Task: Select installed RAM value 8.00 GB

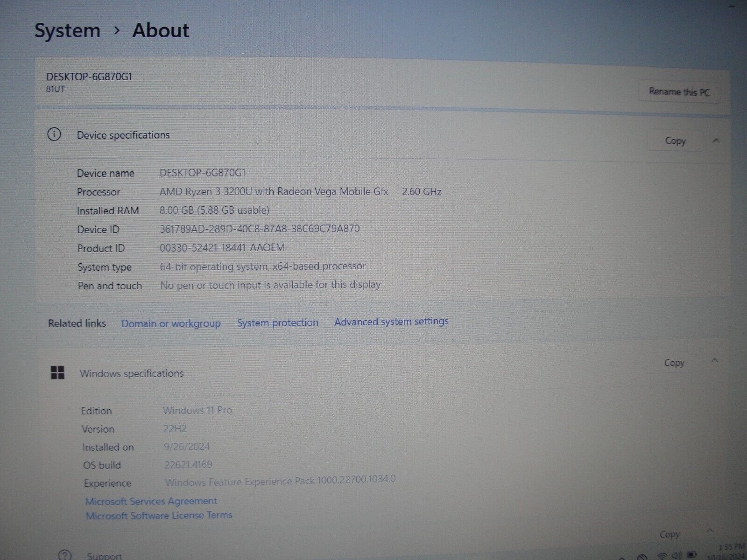Action: [214, 210]
